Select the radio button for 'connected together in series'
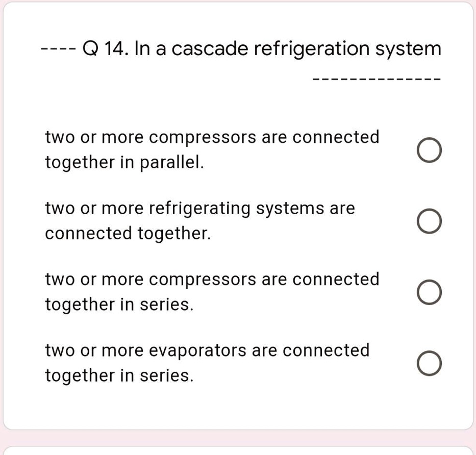Viewport: 476px width, 455px height. [x=429, y=292]
